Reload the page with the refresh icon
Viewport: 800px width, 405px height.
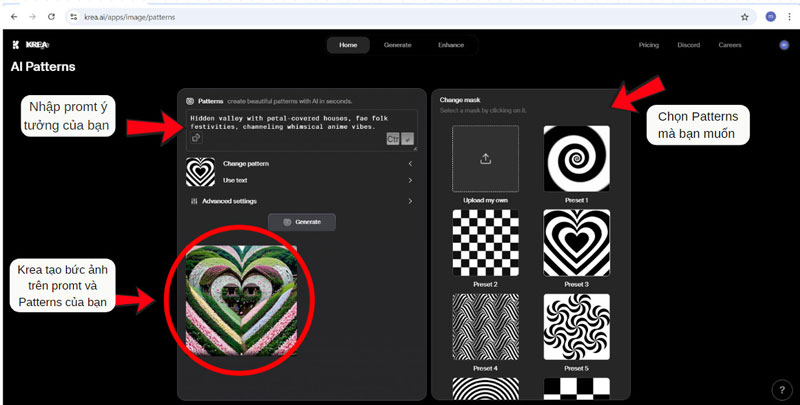[51, 17]
